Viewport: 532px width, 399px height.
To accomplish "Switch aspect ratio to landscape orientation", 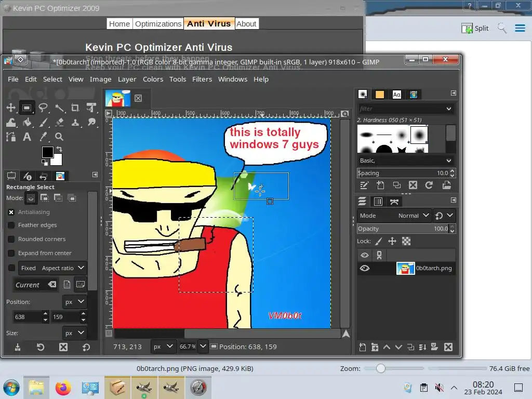I will [x=81, y=284].
